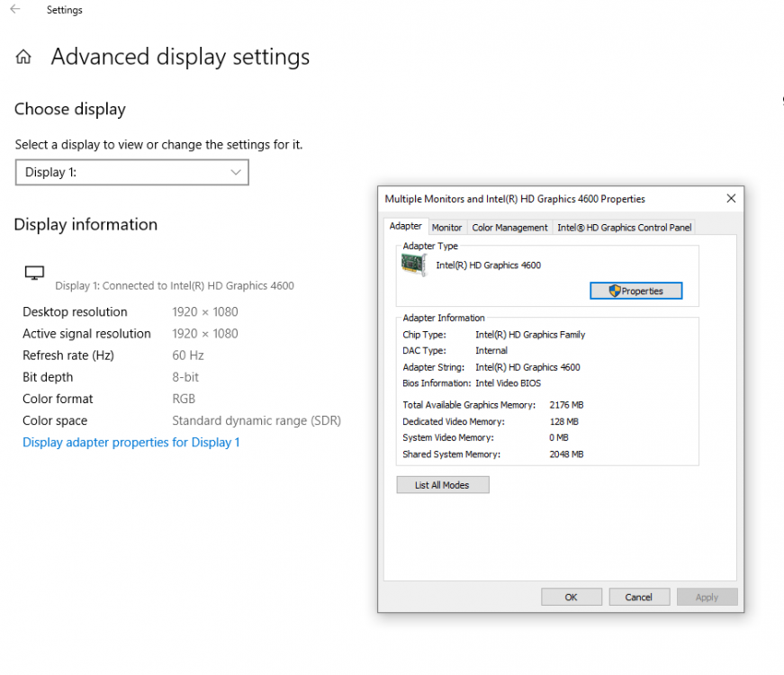Viewport: 784px width, 675px height.
Task: Click Intel(R) HD Graphics Family chip type
Action: coord(530,335)
